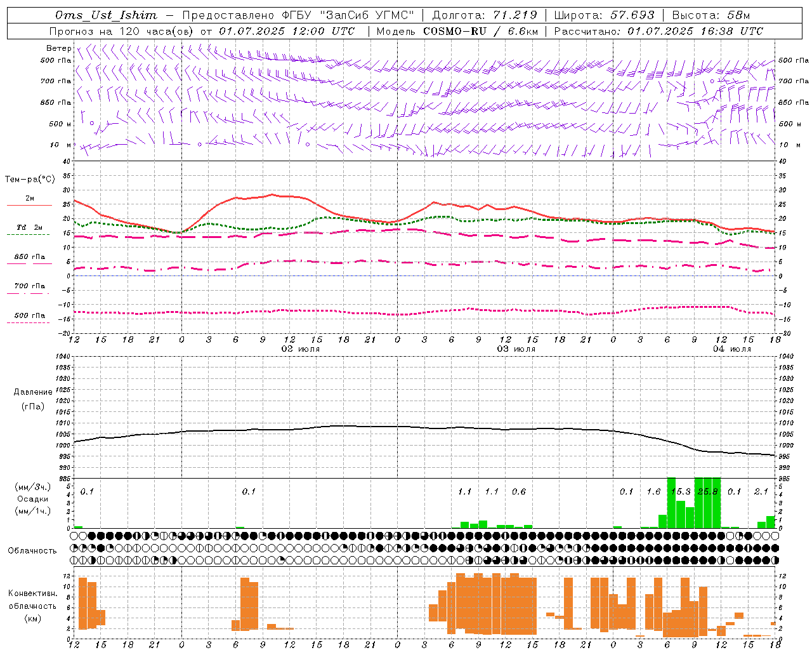This screenshot has width=812, height=650.
Task: Click the (мм/1ч.) precipitation unit label
Action: point(33,511)
